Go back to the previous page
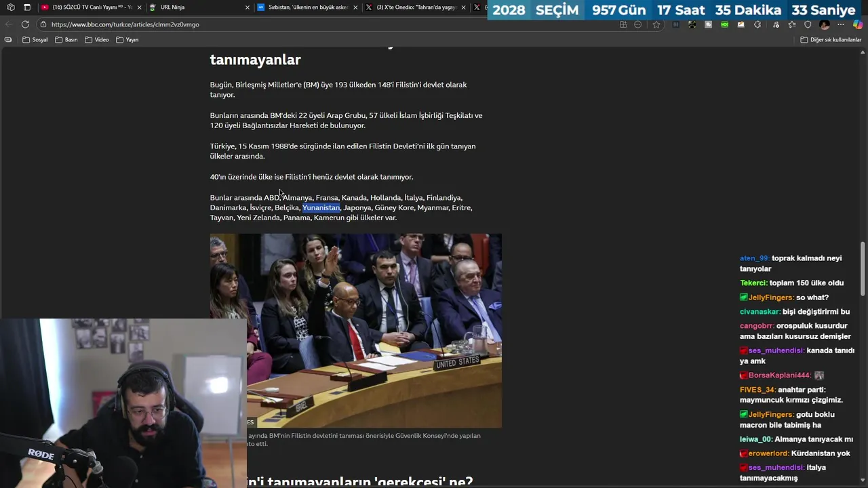This screenshot has height=488, width=868. click(8, 24)
